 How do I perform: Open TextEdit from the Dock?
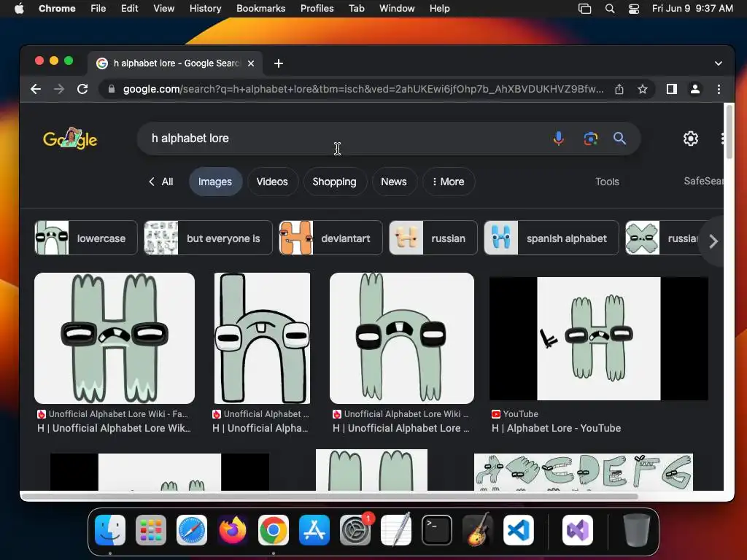(x=396, y=530)
